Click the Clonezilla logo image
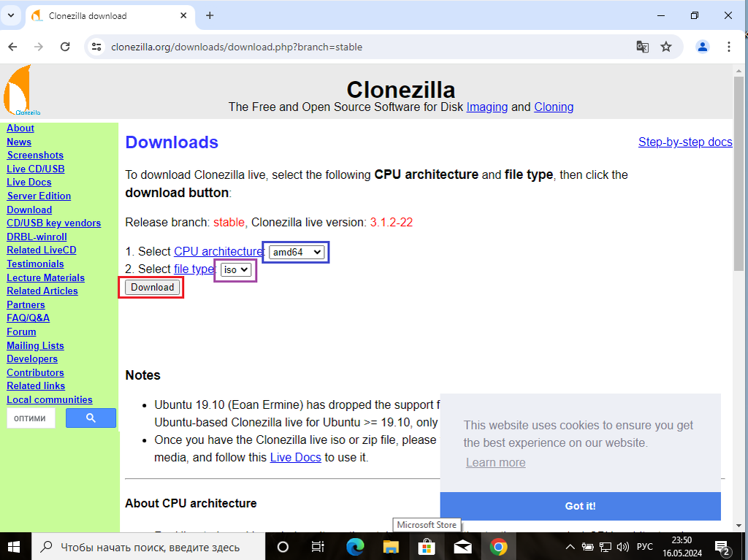The height and width of the screenshot is (560, 748). (x=21, y=91)
